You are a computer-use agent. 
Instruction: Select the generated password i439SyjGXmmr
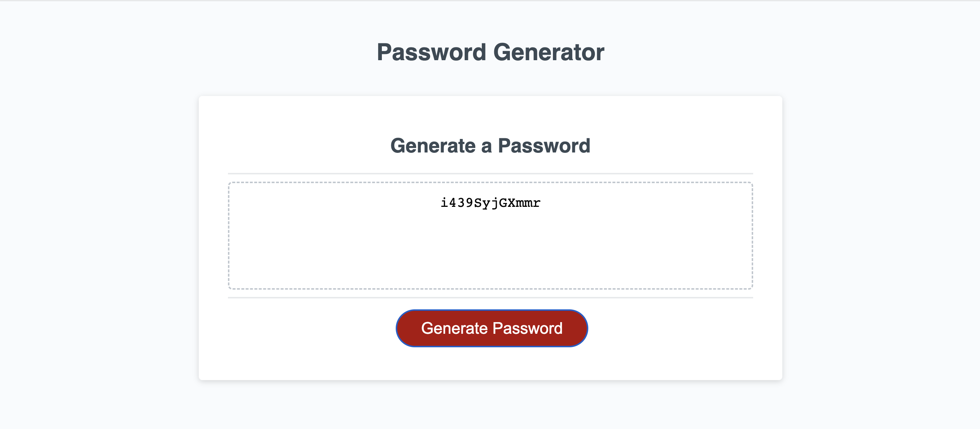tap(490, 202)
